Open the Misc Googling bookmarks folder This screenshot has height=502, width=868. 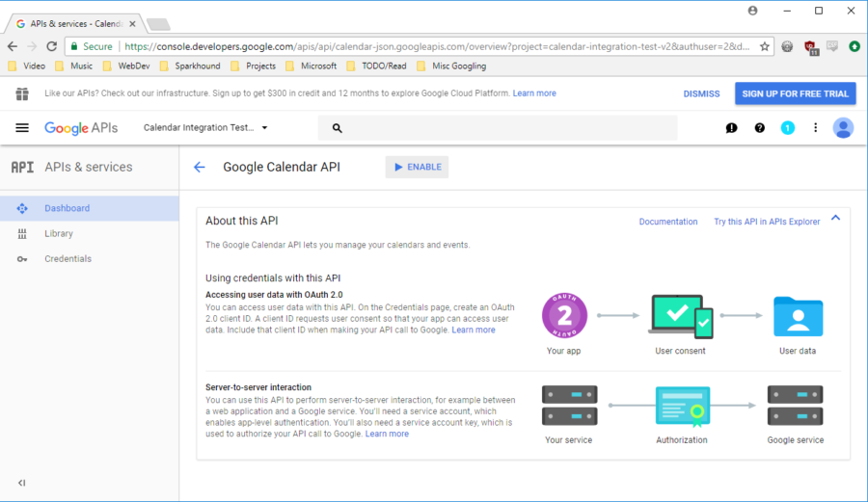(451, 66)
